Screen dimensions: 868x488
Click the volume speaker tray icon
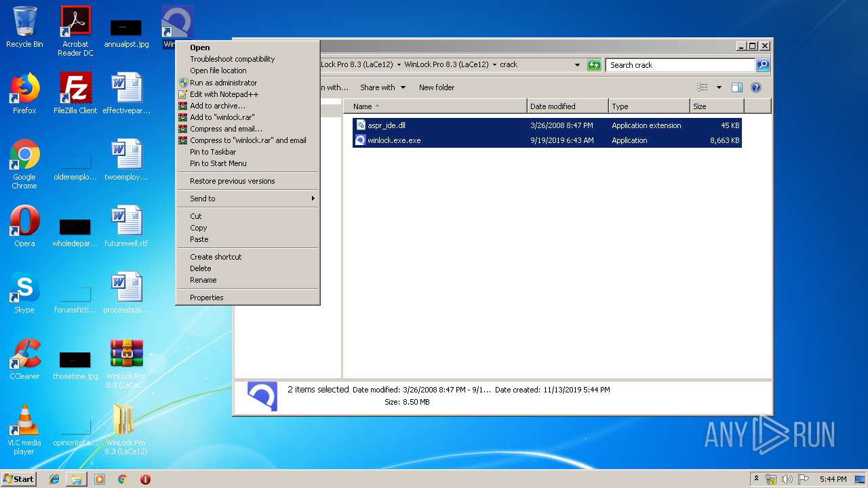click(787, 479)
